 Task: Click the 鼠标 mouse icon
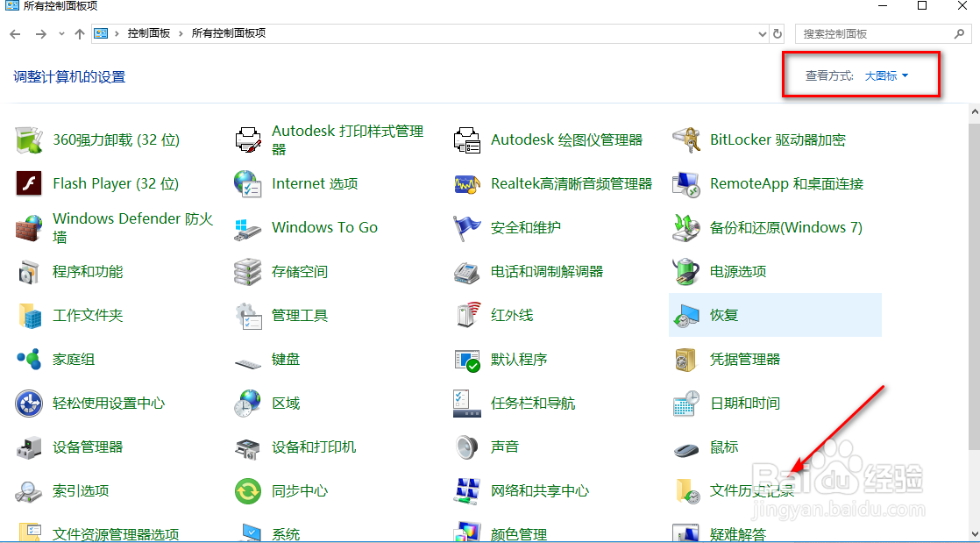[685, 448]
